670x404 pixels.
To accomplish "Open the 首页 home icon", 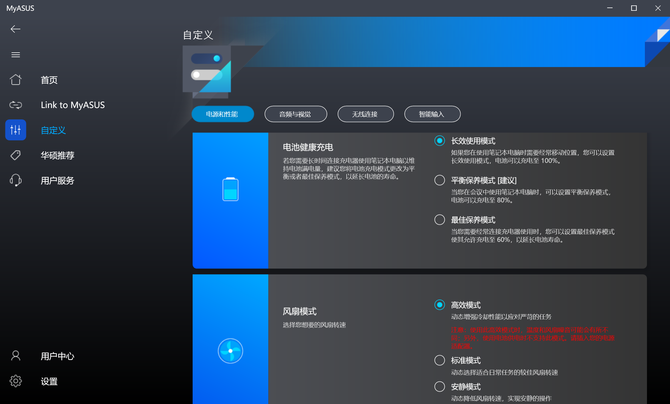I will tap(15, 80).
